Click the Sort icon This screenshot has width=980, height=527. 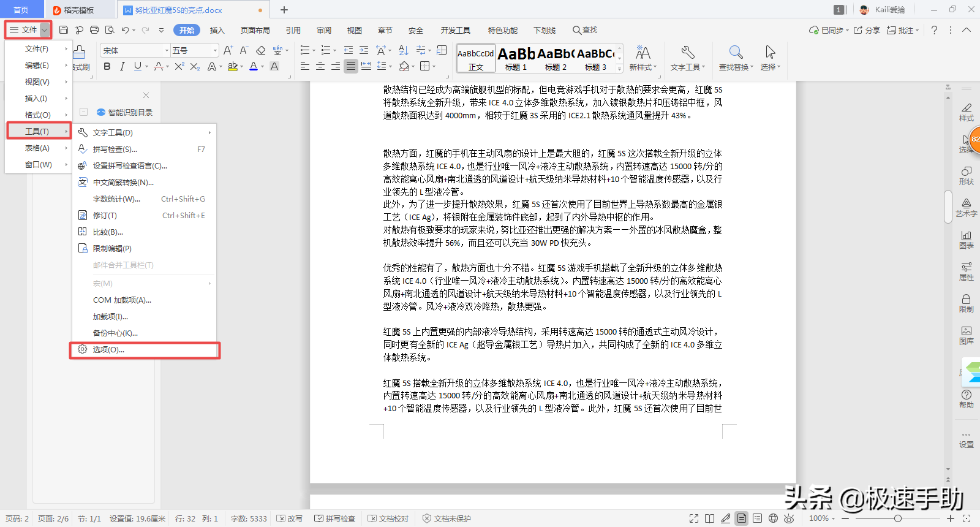coord(404,50)
